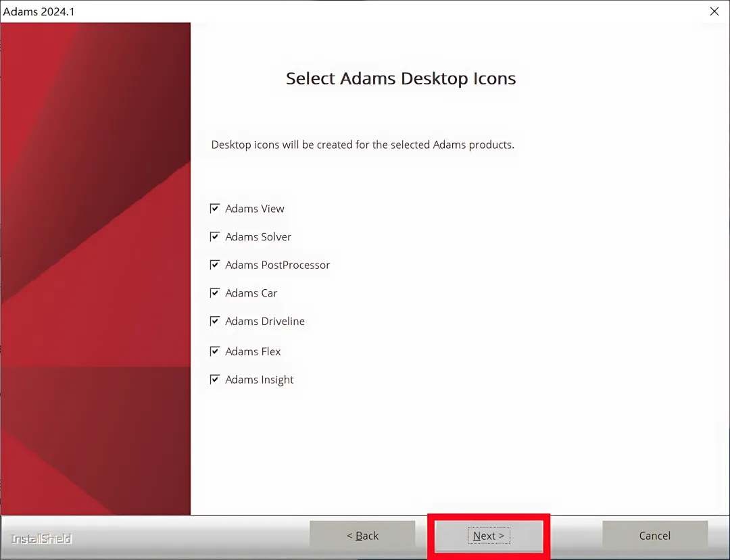Uncheck the Adams View checkbox
This screenshot has width=730, height=560.
[x=215, y=208]
